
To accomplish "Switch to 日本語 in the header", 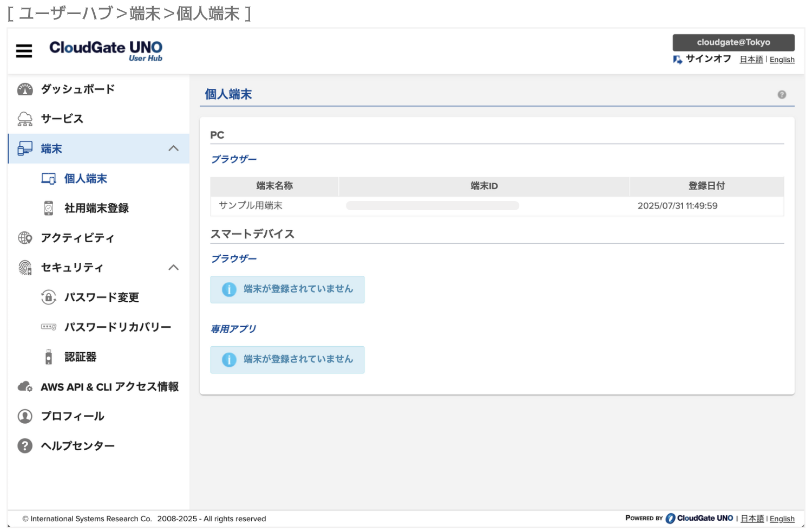I will [751, 60].
